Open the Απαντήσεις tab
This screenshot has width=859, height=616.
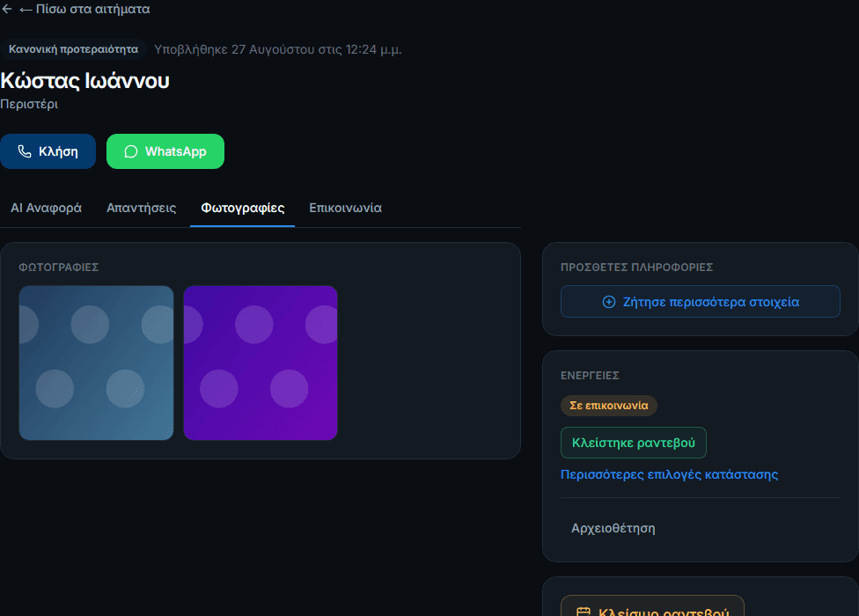click(x=142, y=208)
